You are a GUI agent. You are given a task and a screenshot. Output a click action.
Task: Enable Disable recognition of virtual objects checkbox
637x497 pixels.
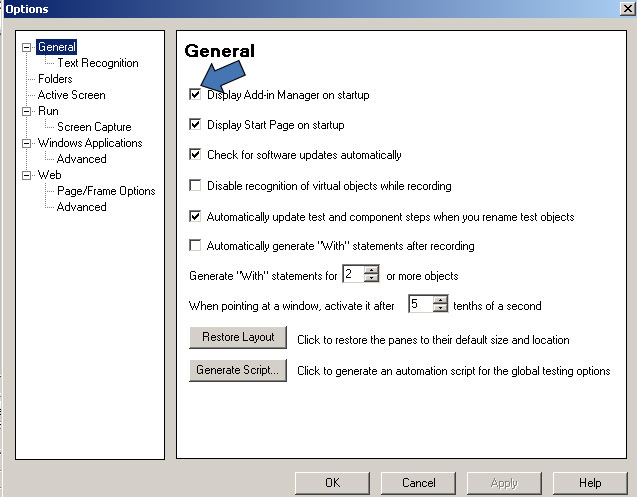click(195, 185)
